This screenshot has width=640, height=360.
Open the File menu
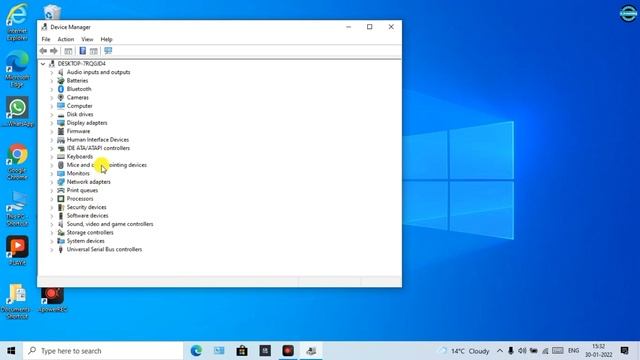46,39
